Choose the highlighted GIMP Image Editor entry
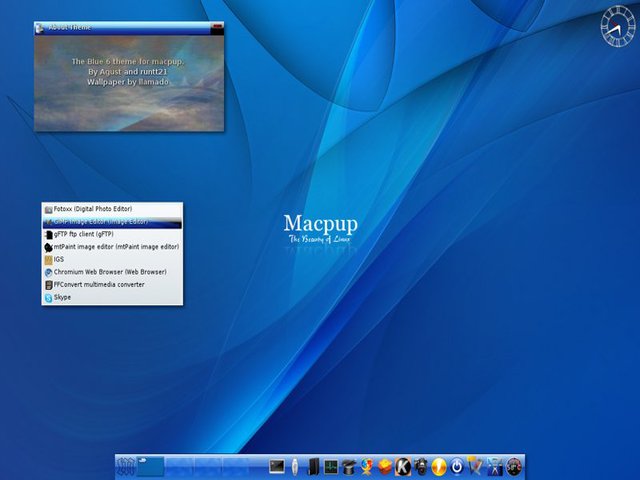 (x=112, y=222)
